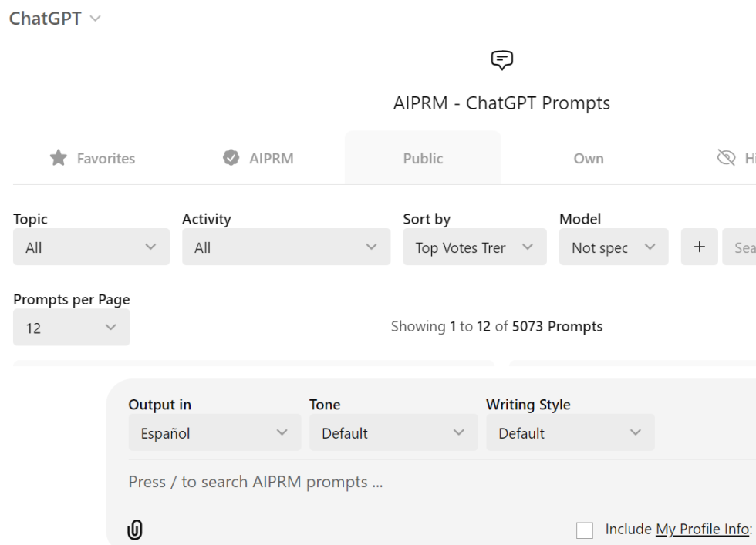Change Output in language from Español
The height and width of the screenshot is (545, 756).
[x=214, y=432]
